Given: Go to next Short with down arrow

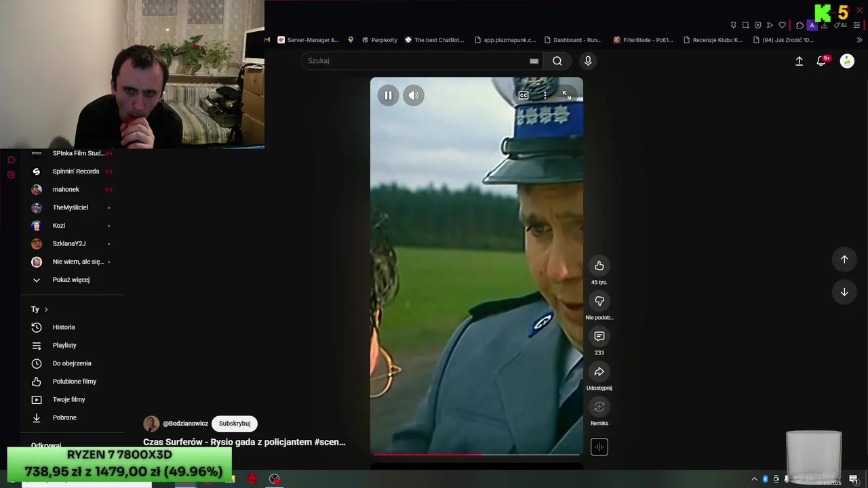Looking at the screenshot, I should (844, 292).
